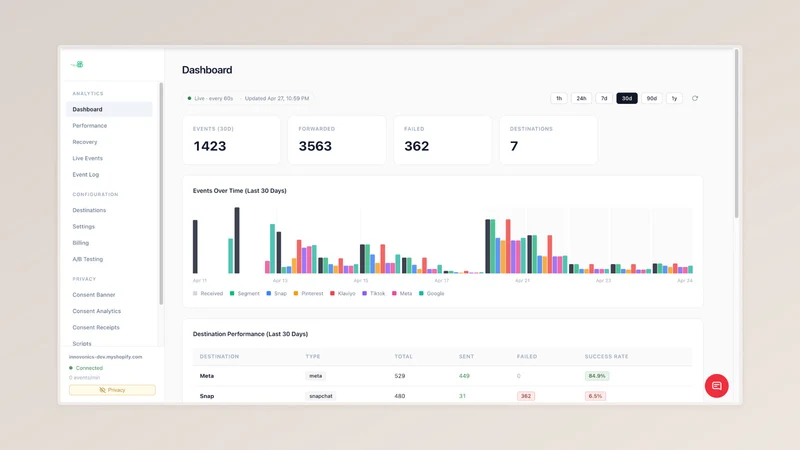Toggle the Tiktok legend series
Image resolution: width=800 pixels, height=450 pixels.
(373, 293)
